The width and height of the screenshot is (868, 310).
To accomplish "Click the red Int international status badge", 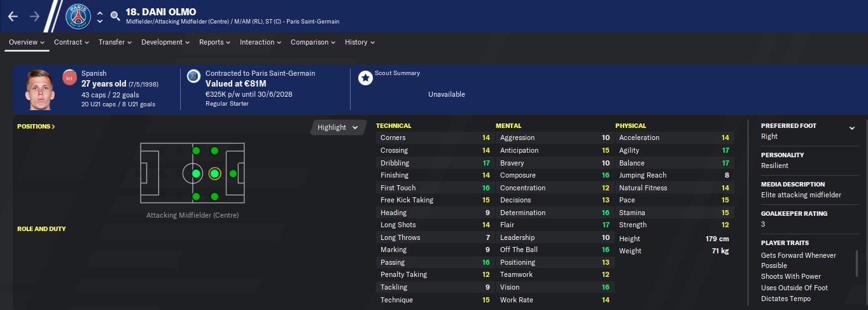I will click(x=69, y=78).
